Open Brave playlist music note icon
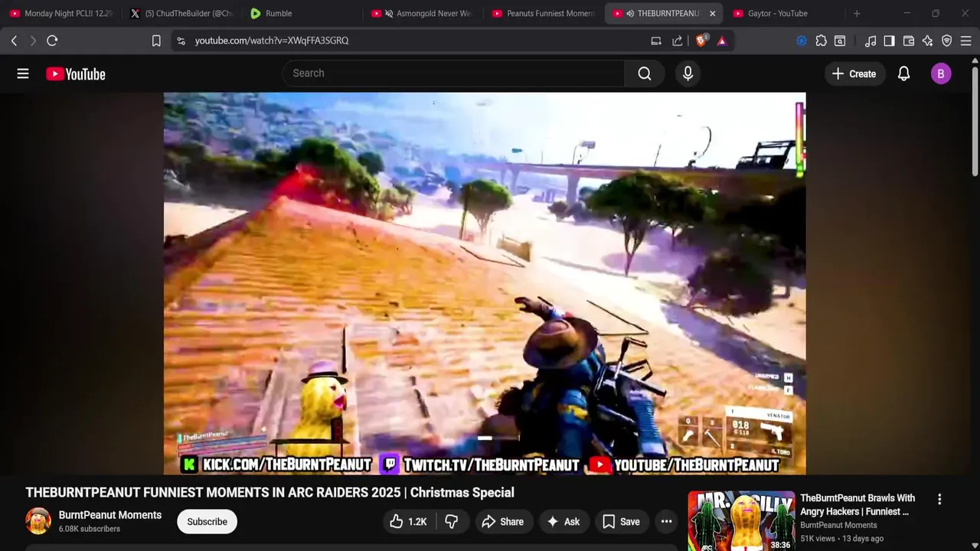 click(x=871, y=41)
